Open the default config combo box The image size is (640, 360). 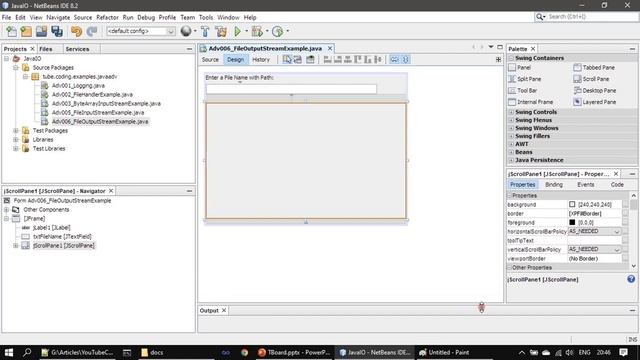(141, 31)
